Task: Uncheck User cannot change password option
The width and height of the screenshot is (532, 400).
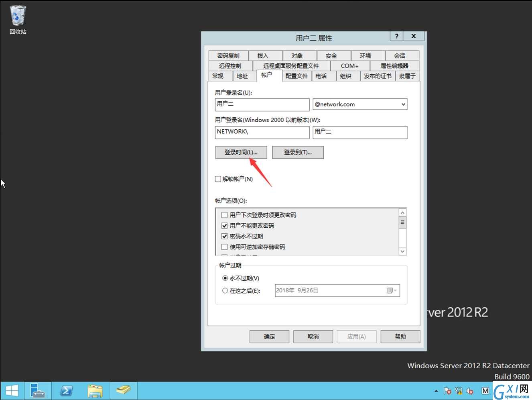Action: pyautogui.click(x=225, y=226)
